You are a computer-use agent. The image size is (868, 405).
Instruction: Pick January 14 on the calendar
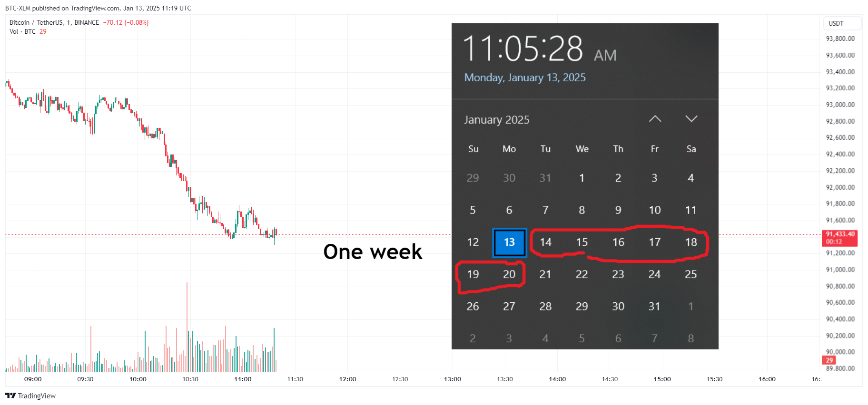[545, 242]
